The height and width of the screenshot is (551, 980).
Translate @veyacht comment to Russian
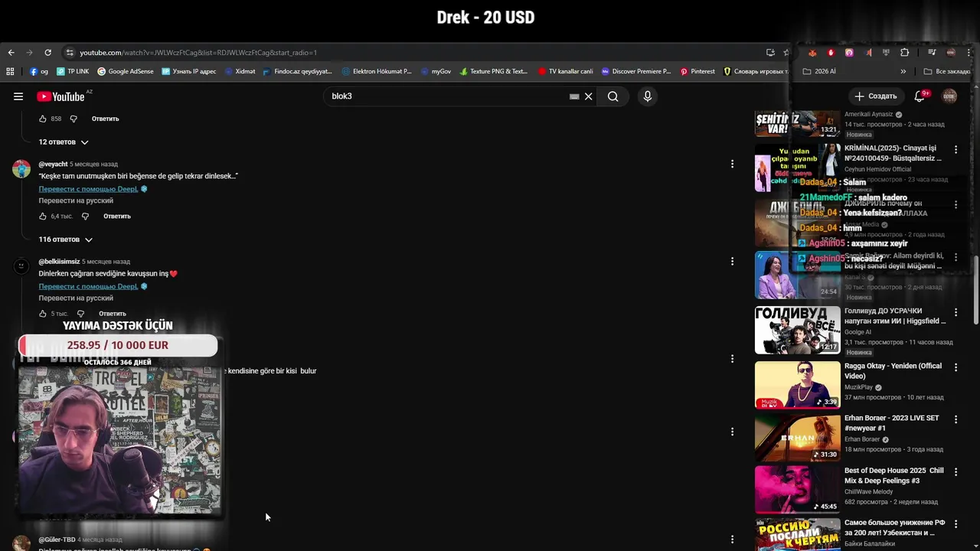pos(76,201)
